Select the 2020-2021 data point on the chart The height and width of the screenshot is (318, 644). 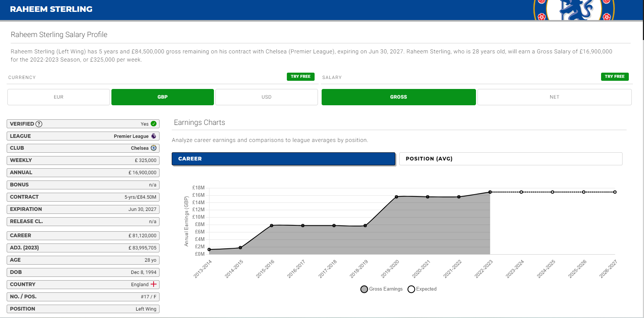pos(427,197)
